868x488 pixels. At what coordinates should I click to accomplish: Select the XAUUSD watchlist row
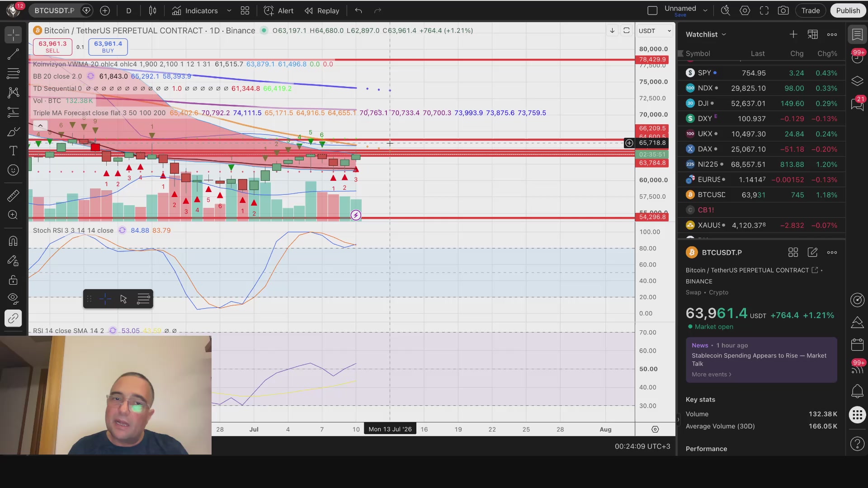click(762, 225)
